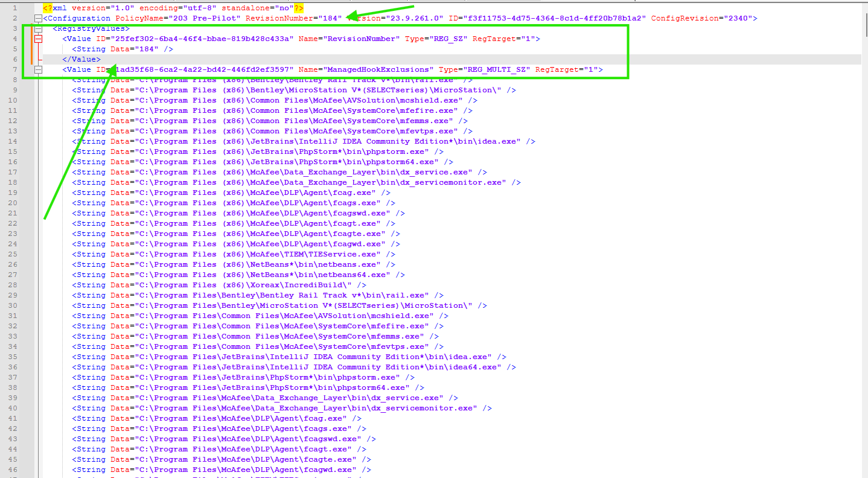Click line 12 x86 mfemms.exe path
This screenshot has width=868, height=478.
[294, 121]
